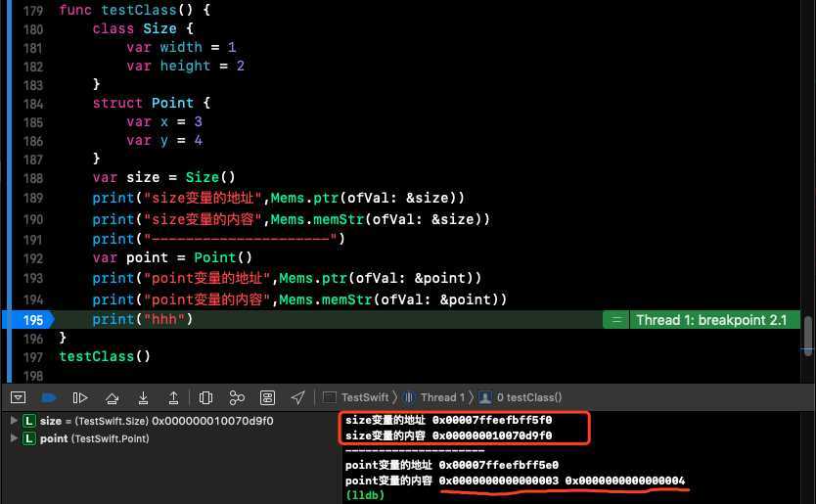This screenshot has width=816, height=504.
Task: Click the editor vertical scrollbar
Action: point(807,337)
